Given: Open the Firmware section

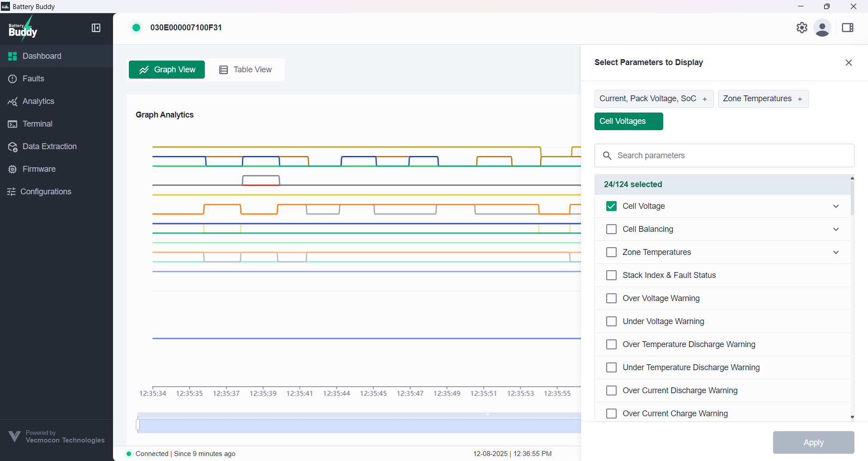Looking at the screenshot, I should coord(39,169).
